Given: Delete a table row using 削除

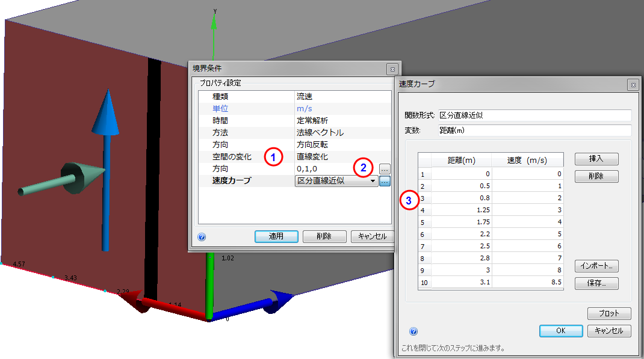Looking at the screenshot, I should 596,176.
